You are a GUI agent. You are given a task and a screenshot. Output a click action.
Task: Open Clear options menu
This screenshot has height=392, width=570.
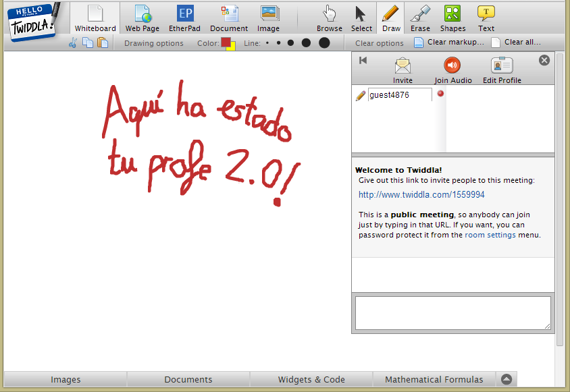(378, 43)
